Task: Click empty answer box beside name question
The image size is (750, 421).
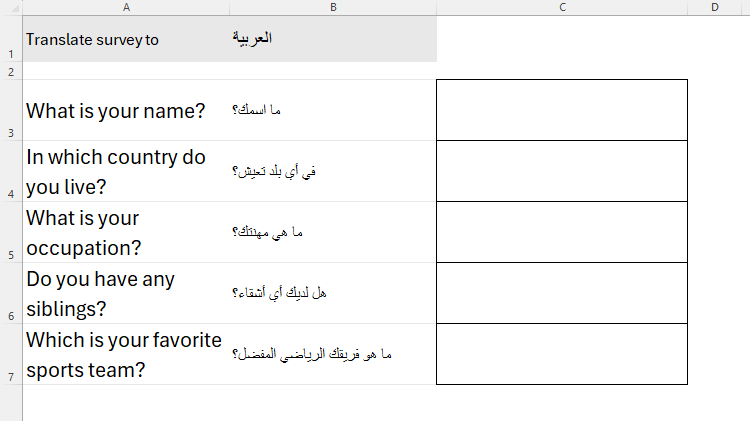Action: click(x=562, y=110)
